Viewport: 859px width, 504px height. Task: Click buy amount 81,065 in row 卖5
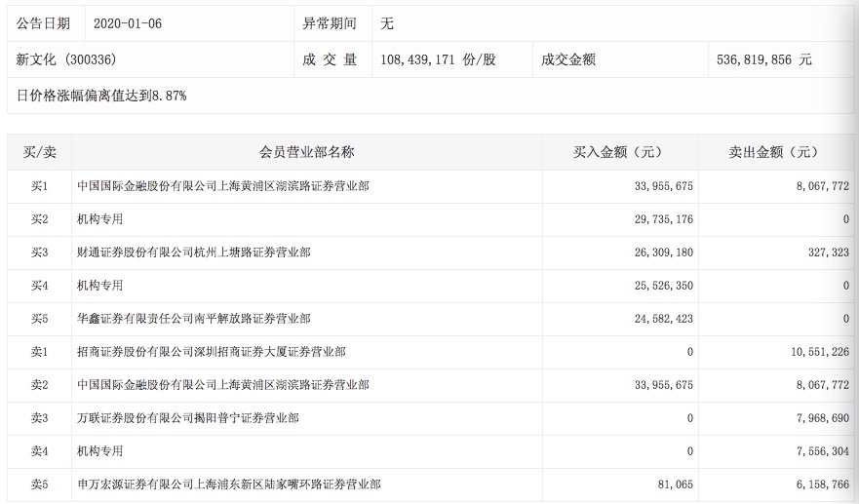pyautogui.click(x=674, y=485)
